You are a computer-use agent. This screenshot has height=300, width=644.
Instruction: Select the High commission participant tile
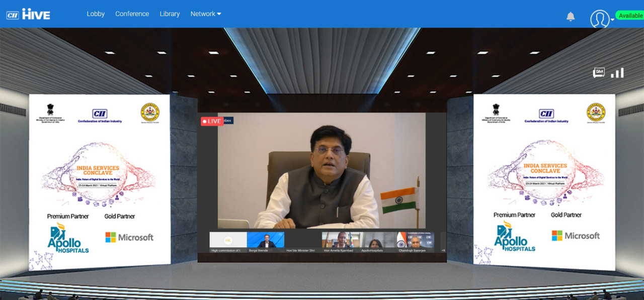(228, 240)
